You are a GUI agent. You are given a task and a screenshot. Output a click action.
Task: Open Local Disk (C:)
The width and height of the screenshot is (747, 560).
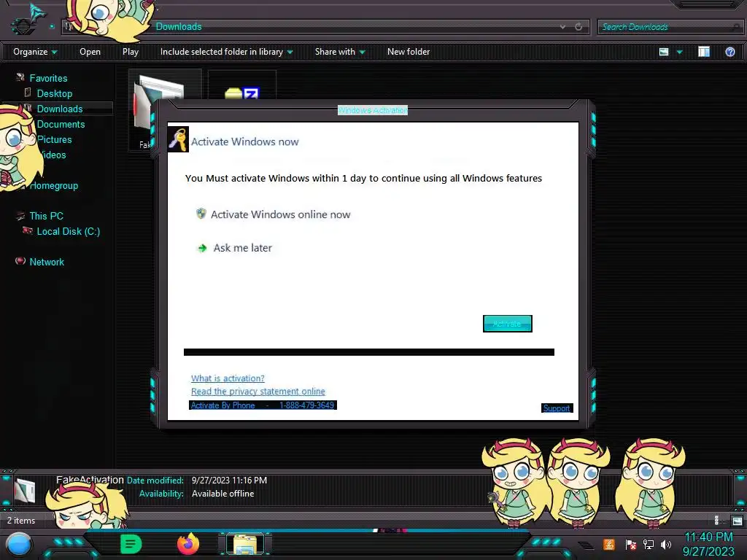68,231
